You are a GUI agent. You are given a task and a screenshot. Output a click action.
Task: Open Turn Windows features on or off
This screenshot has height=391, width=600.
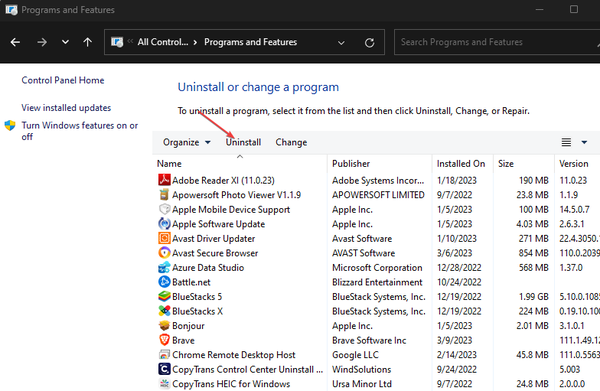pos(80,131)
